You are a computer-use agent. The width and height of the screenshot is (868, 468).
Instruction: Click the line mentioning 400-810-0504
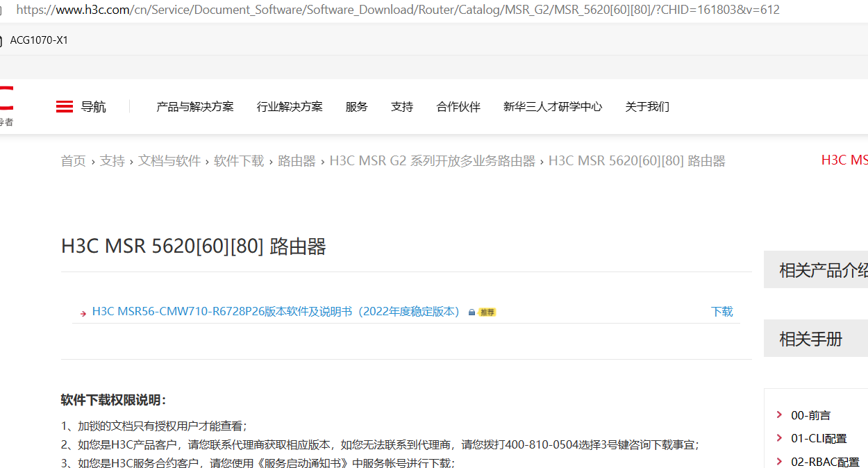[381, 444]
